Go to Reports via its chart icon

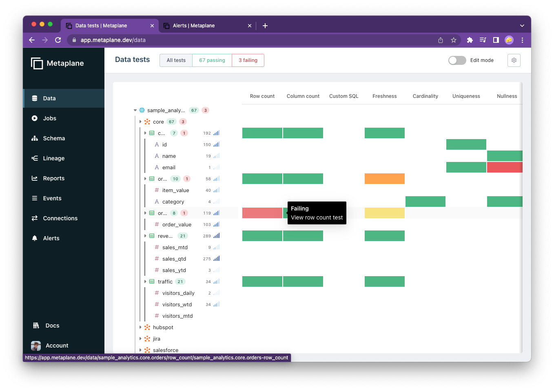pos(35,178)
